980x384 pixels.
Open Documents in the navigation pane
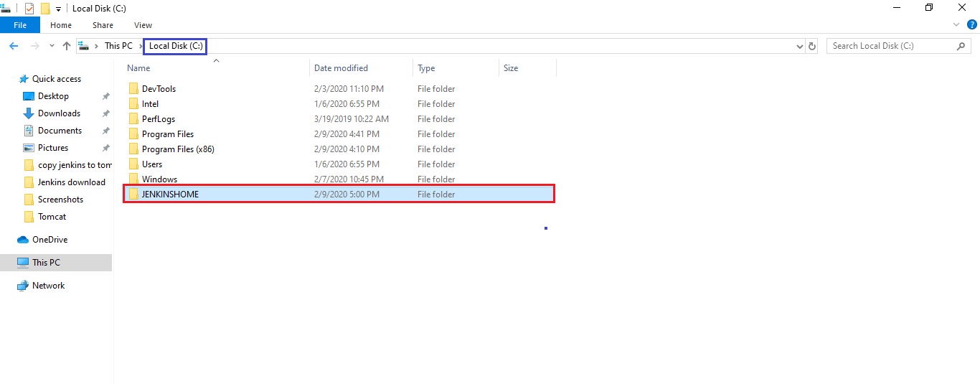(60, 131)
